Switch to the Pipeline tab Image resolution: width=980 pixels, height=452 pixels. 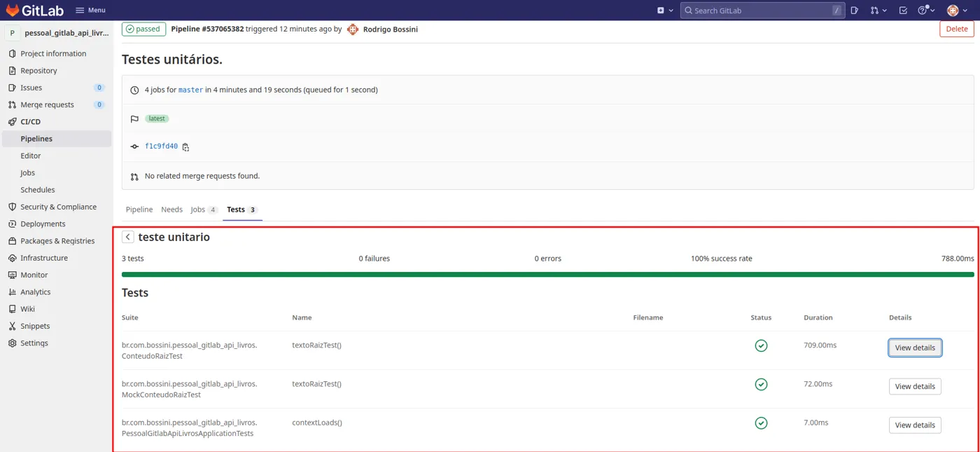point(139,210)
